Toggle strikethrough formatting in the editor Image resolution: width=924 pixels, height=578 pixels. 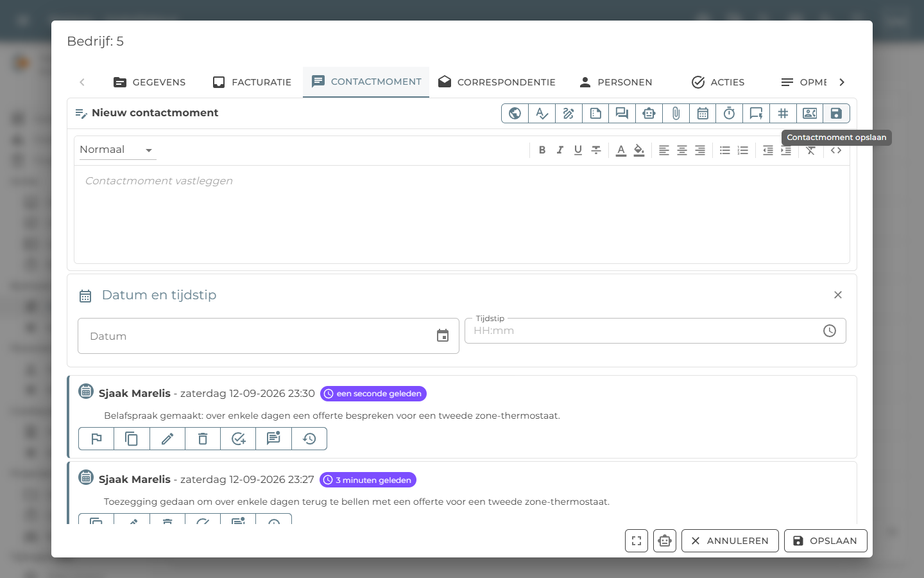(596, 150)
